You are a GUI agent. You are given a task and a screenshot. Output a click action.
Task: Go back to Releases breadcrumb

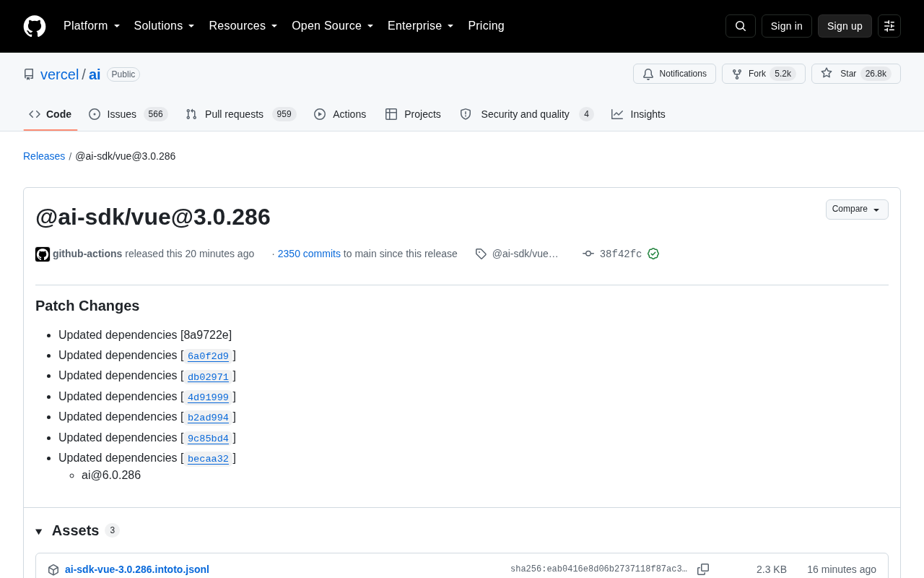pos(44,156)
